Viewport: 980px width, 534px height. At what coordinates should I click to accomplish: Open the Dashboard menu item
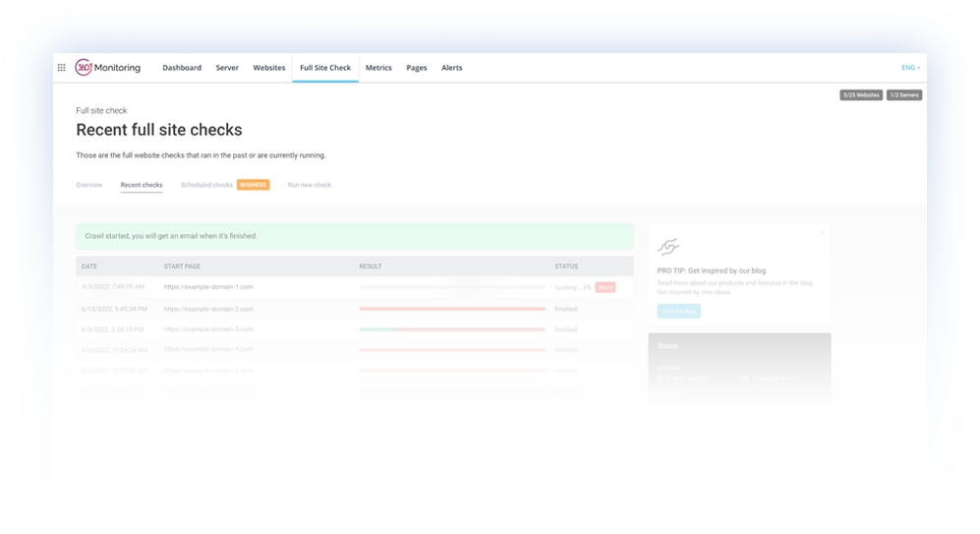pos(182,68)
